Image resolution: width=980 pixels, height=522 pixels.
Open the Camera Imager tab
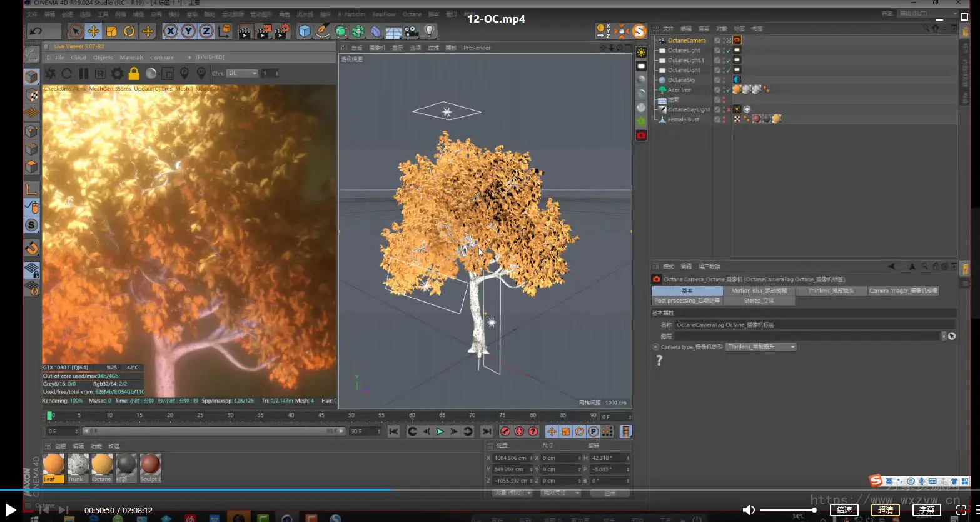pyautogui.click(x=903, y=291)
